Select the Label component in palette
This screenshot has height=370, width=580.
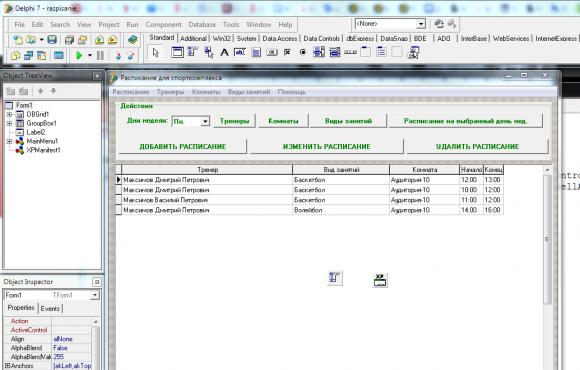tap(224, 52)
